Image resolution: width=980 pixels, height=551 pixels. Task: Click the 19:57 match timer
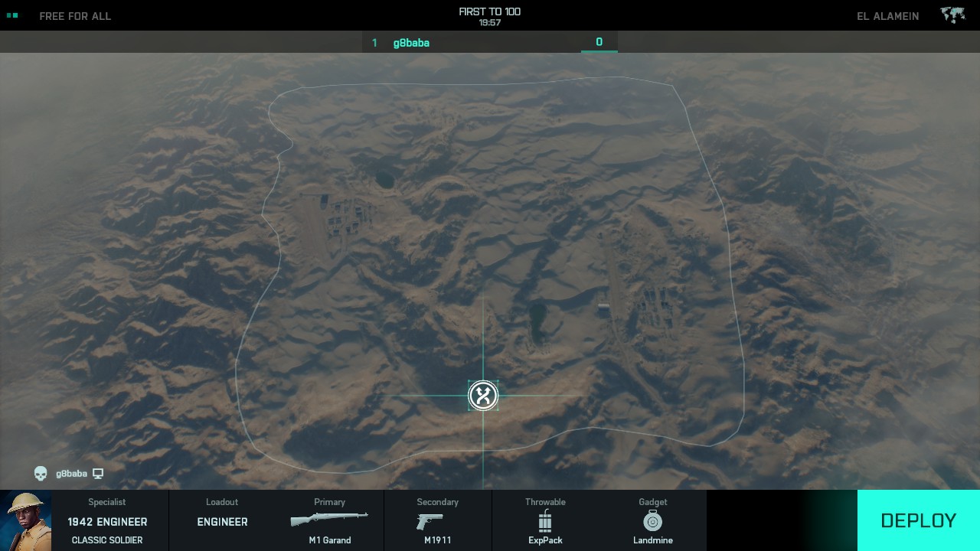489,23
